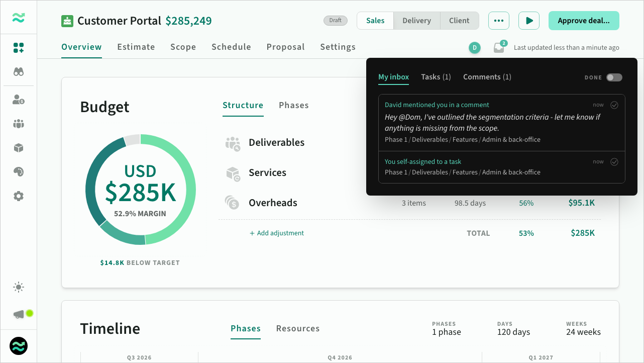Toggle the DONE switch in the inbox
Image resolution: width=644 pixels, height=363 pixels.
614,77
